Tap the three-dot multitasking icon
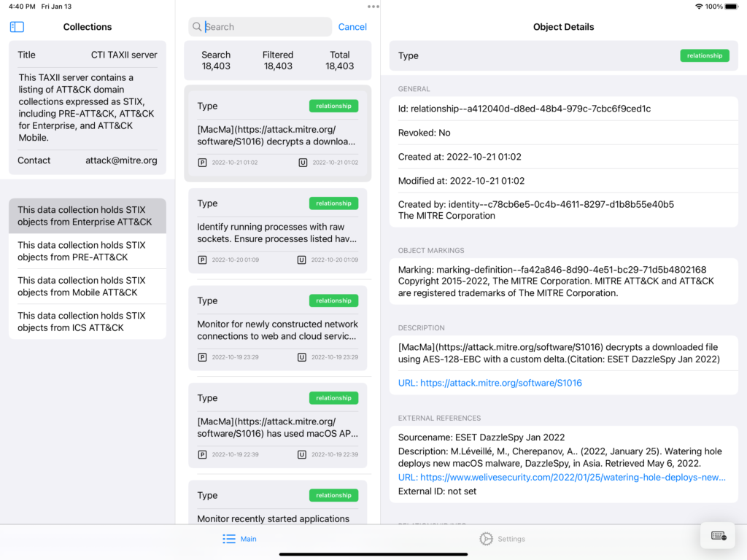This screenshot has width=747, height=560. pyautogui.click(x=373, y=7)
